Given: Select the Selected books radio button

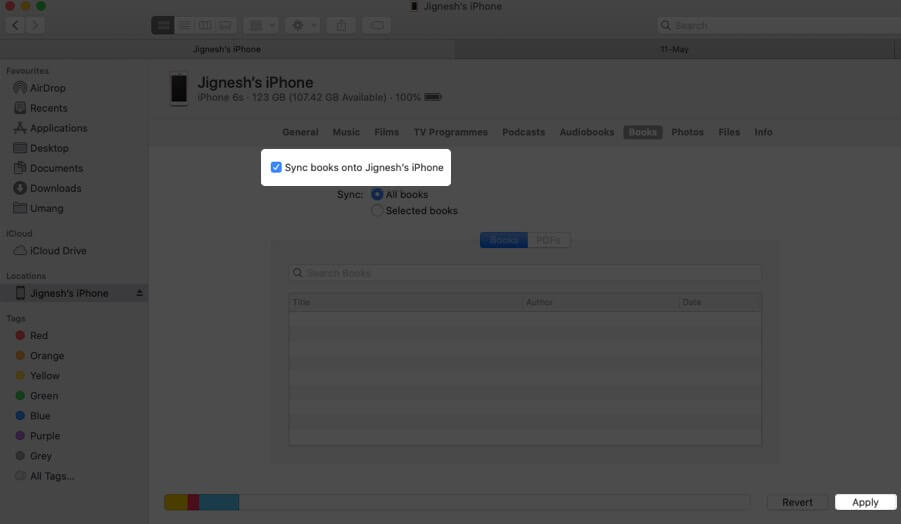Looking at the screenshot, I should (x=377, y=211).
